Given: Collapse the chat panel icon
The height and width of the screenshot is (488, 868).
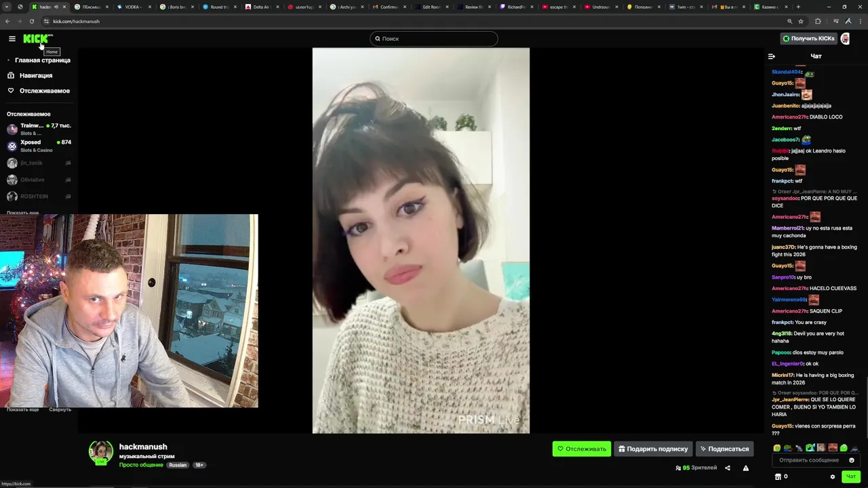Looking at the screenshot, I should 771,56.
